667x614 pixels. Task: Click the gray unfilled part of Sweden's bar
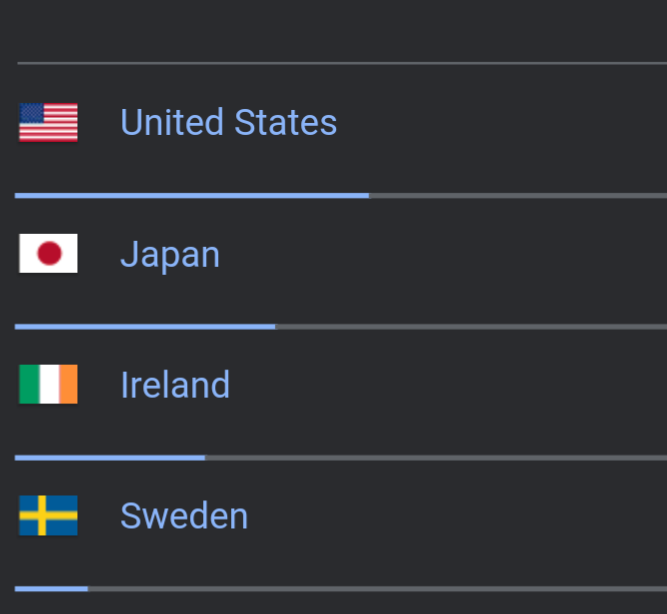pos(377,589)
